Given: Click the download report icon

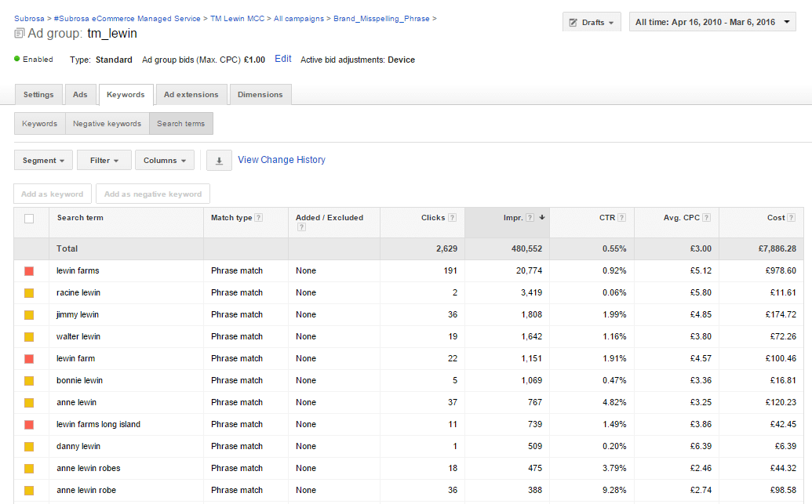Looking at the screenshot, I should 219,161.
